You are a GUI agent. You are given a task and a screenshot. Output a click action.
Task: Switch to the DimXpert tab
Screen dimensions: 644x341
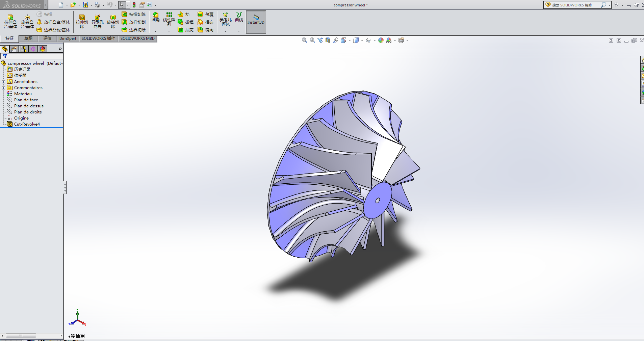click(x=68, y=38)
